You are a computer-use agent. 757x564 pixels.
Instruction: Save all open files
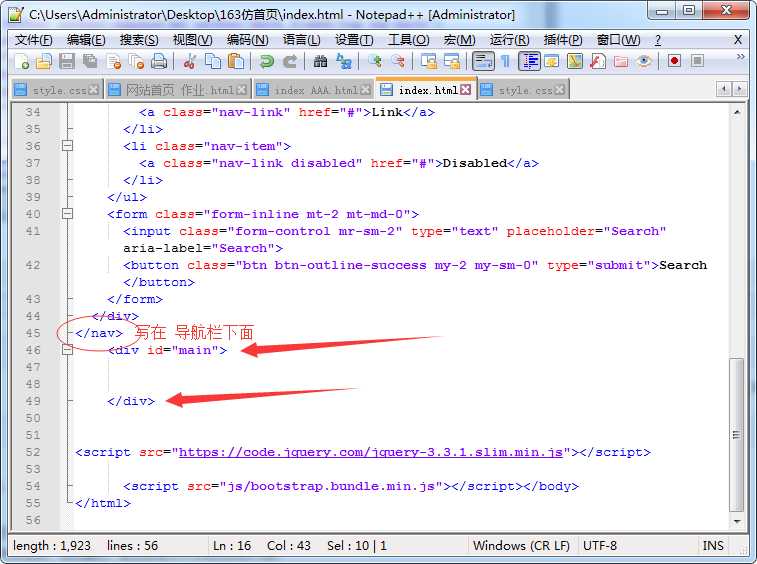[90, 62]
